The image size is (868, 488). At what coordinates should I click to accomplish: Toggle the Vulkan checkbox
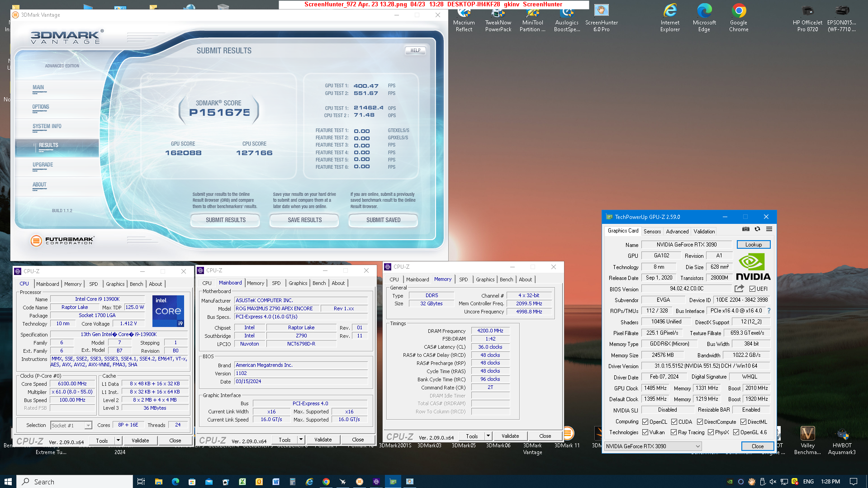click(645, 432)
